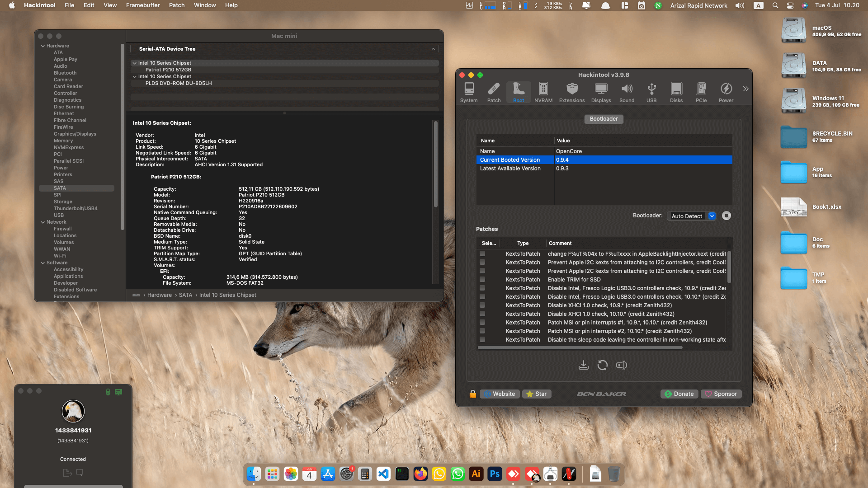Open the File menu
The image size is (868, 488).
pos(70,5)
